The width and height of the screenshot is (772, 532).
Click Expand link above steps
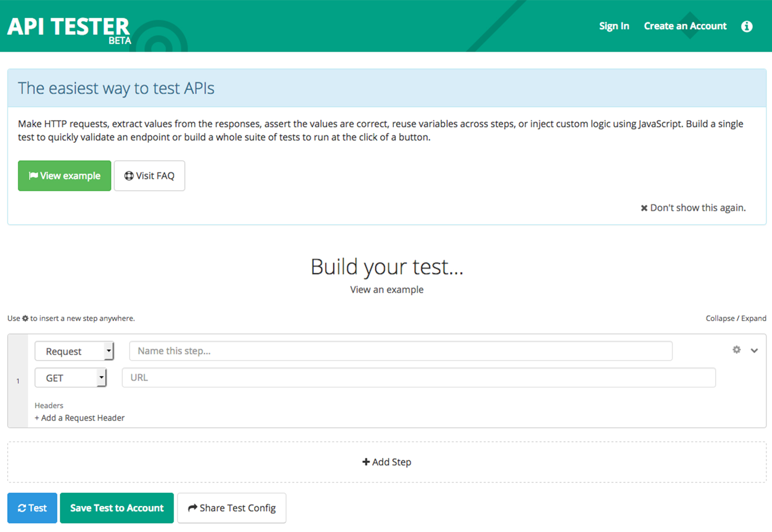(x=754, y=318)
